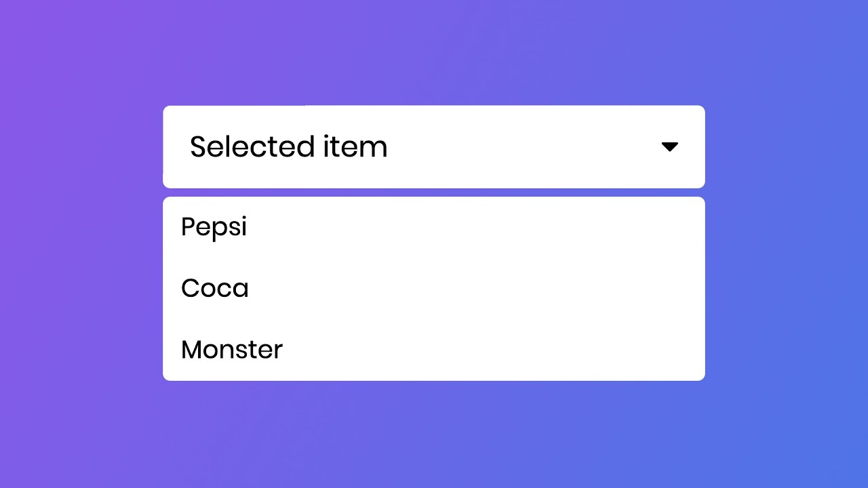The width and height of the screenshot is (868, 488).
Task: Click the first item in the options list
Action: click(214, 227)
